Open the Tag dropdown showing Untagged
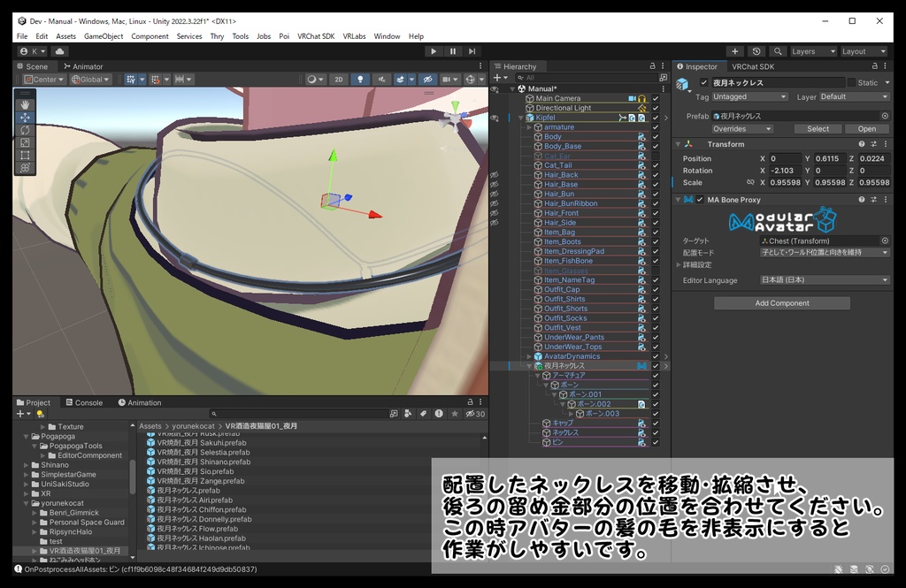Screen dimensions: 906x588 [x=749, y=96]
